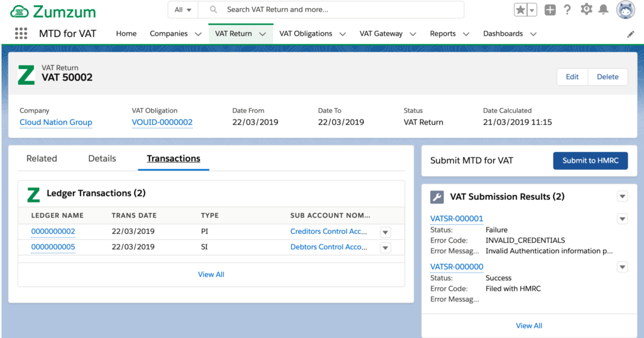Image resolution: width=644 pixels, height=338 pixels.
Task: Click the TRANS DATE column header
Action: click(135, 215)
